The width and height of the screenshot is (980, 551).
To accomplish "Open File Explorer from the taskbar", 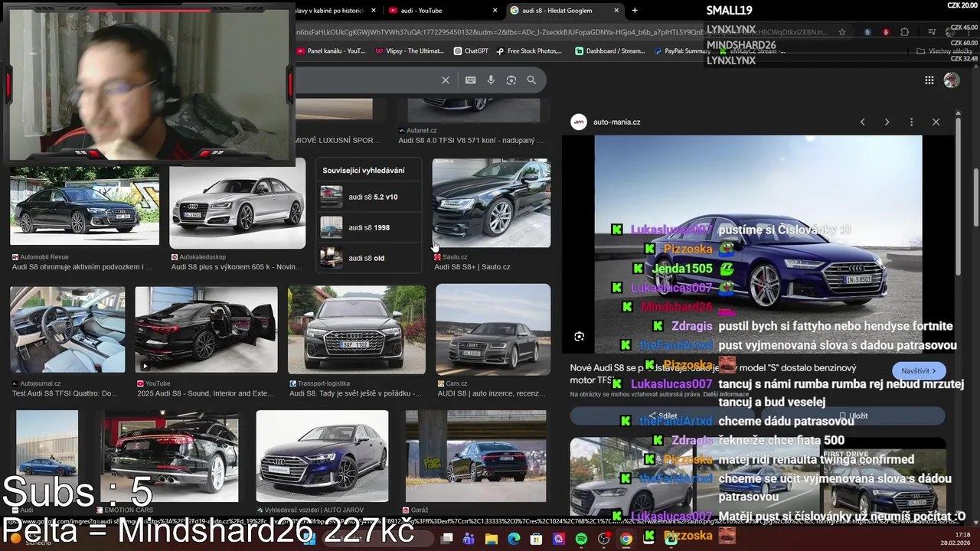I will coord(492,540).
